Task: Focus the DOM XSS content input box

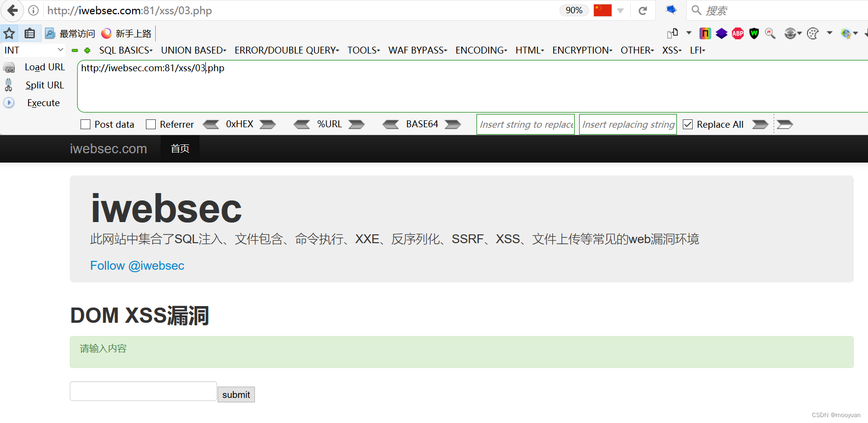Action: 143,391
